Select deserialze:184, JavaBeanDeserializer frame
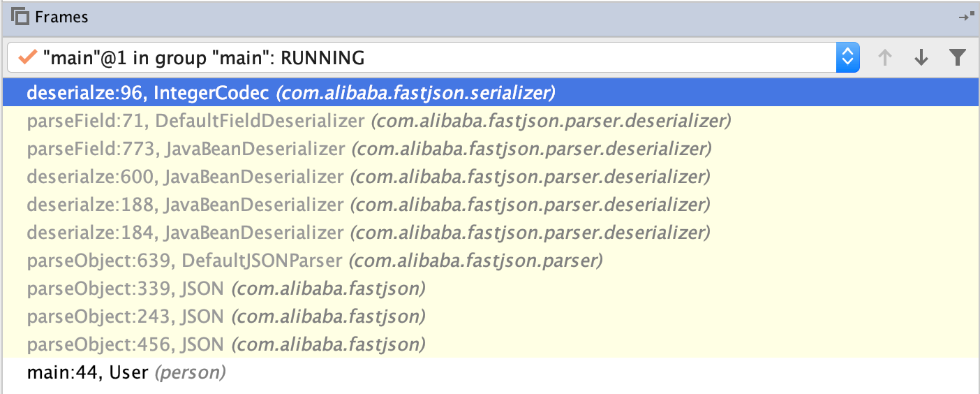 tap(368, 233)
